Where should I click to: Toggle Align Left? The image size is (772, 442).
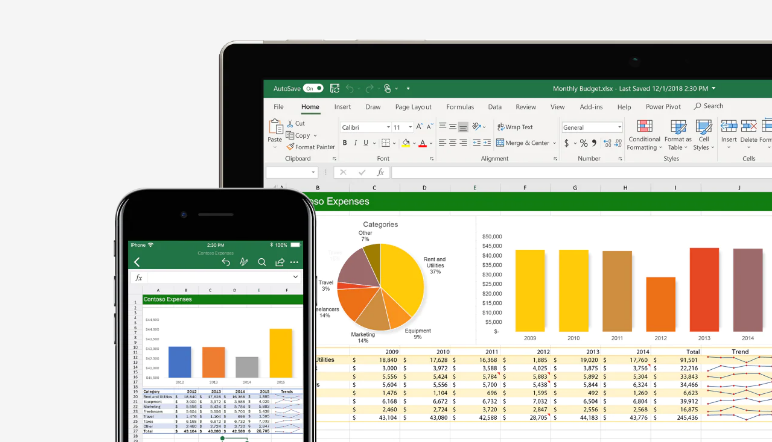442,143
